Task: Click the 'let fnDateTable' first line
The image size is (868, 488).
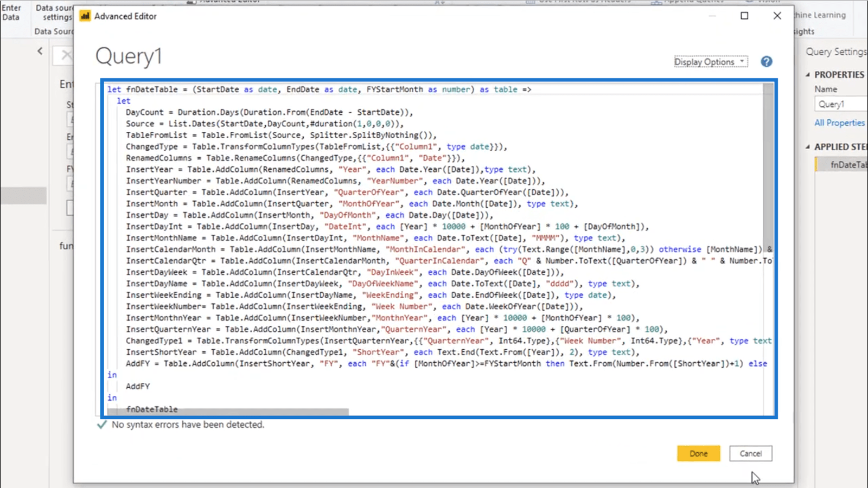Action: [320, 89]
